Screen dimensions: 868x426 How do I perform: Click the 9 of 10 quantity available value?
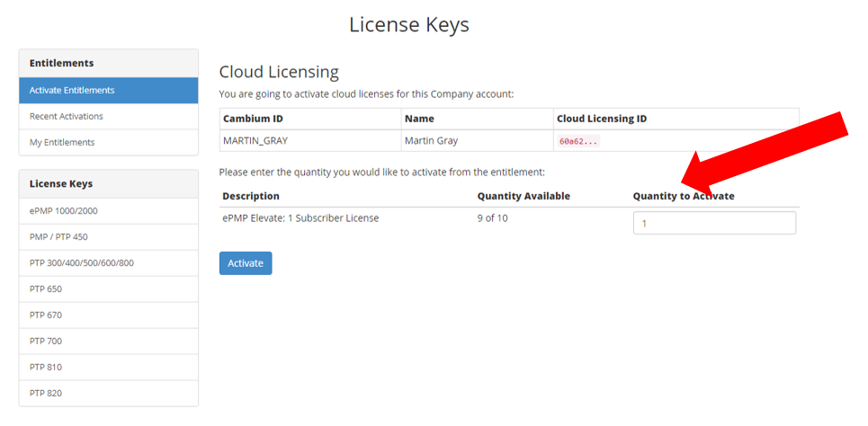492,217
